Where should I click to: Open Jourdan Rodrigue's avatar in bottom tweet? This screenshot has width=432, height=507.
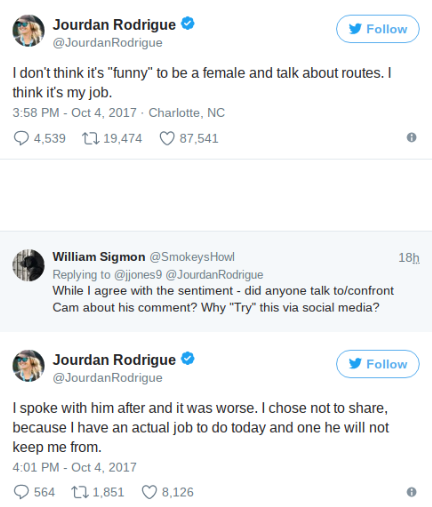coord(28,366)
